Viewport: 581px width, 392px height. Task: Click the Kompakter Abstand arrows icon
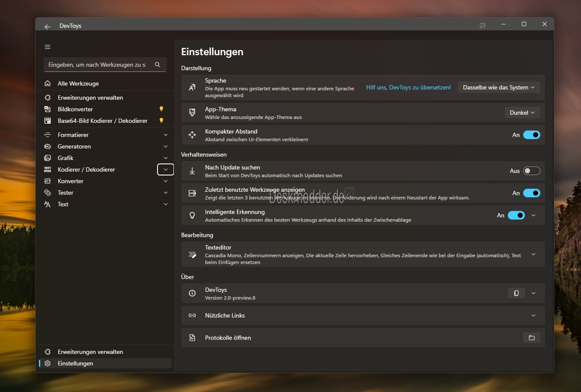pyautogui.click(x=192, y=135)
